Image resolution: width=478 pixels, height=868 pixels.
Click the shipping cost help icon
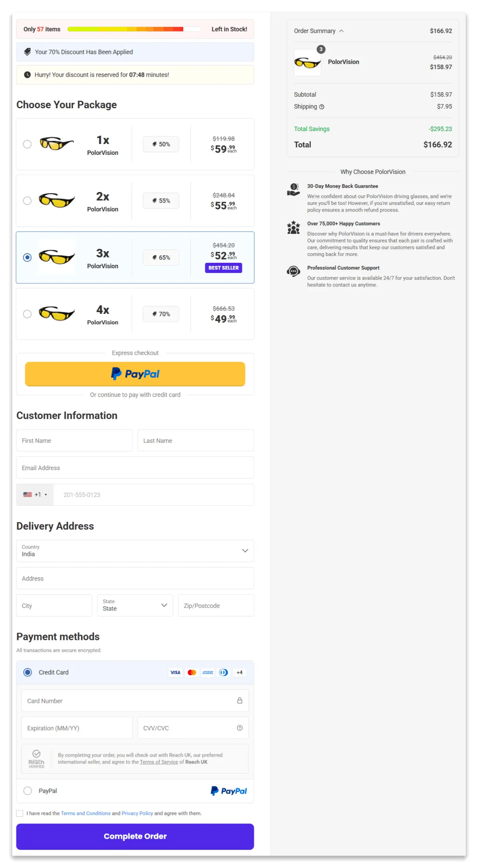(x=322, y=106)
